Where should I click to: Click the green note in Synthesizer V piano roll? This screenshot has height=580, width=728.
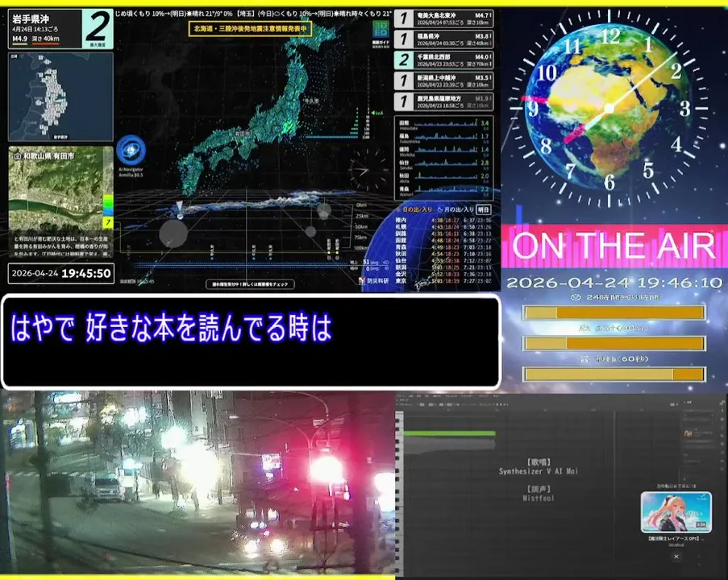coord(449,433)
